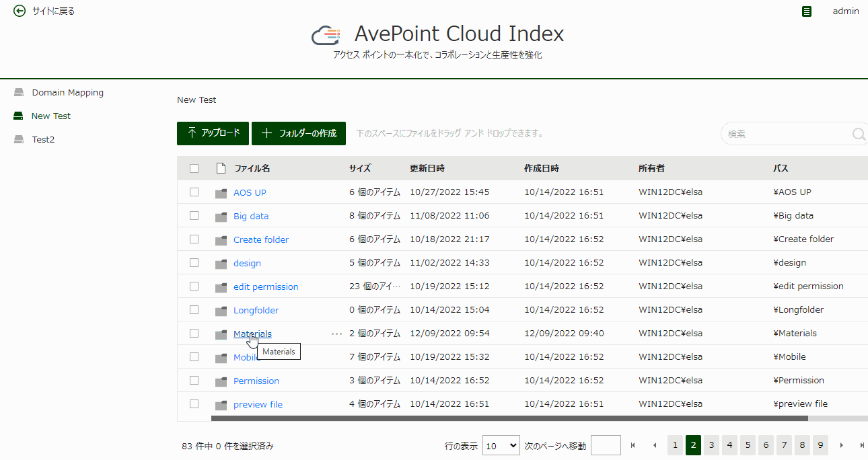Sort by 所有者 column header

651,168
